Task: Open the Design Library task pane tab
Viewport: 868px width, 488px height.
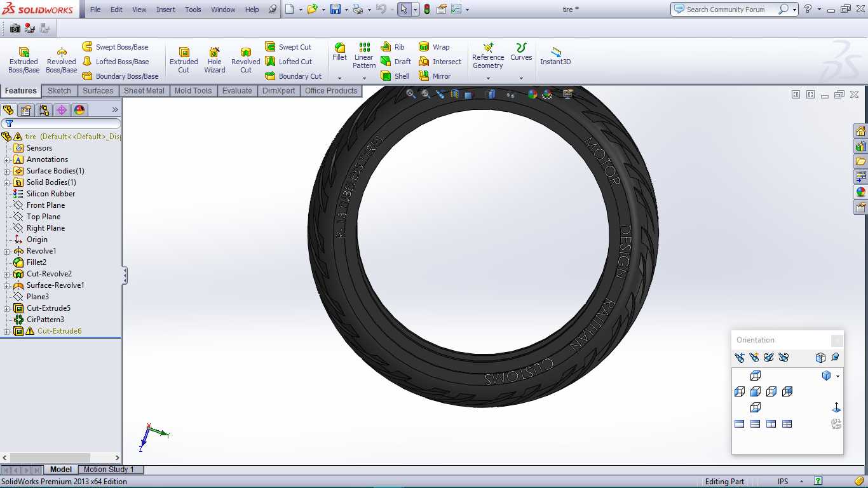Action: (x=861, y=146)
